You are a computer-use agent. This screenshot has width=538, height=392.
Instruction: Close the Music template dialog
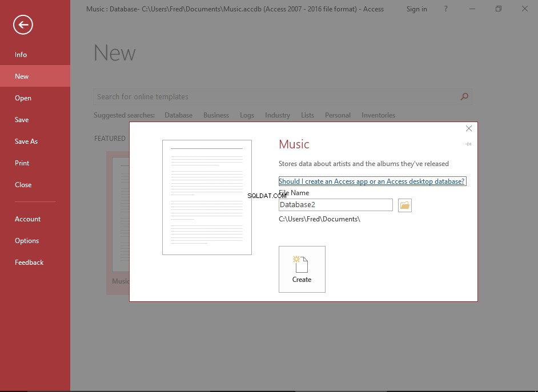[469, 128]
